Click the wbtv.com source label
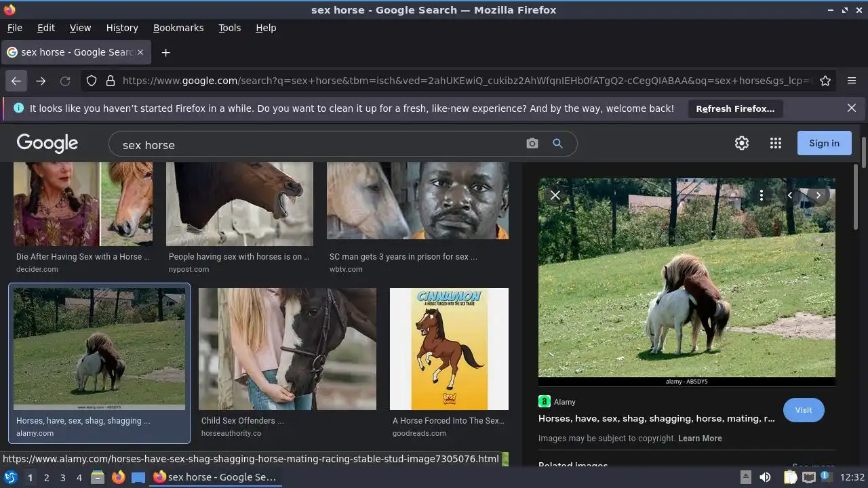 pos(346,270)
